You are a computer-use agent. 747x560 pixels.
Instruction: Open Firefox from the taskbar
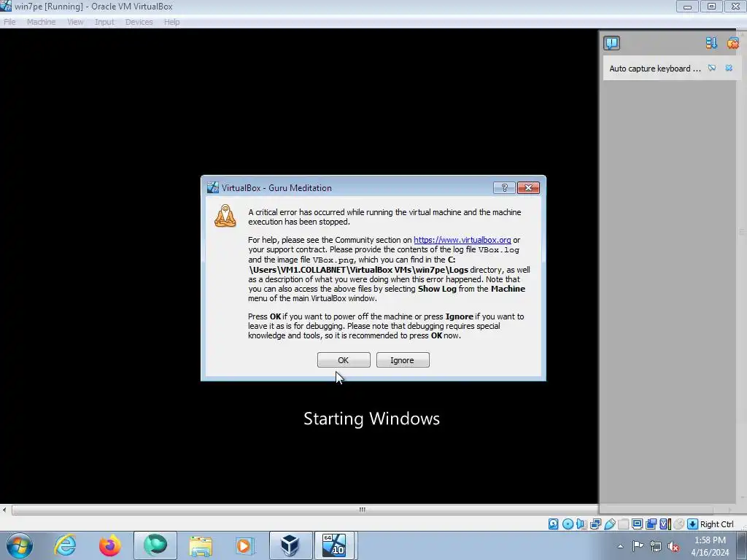tap(109, 545)
